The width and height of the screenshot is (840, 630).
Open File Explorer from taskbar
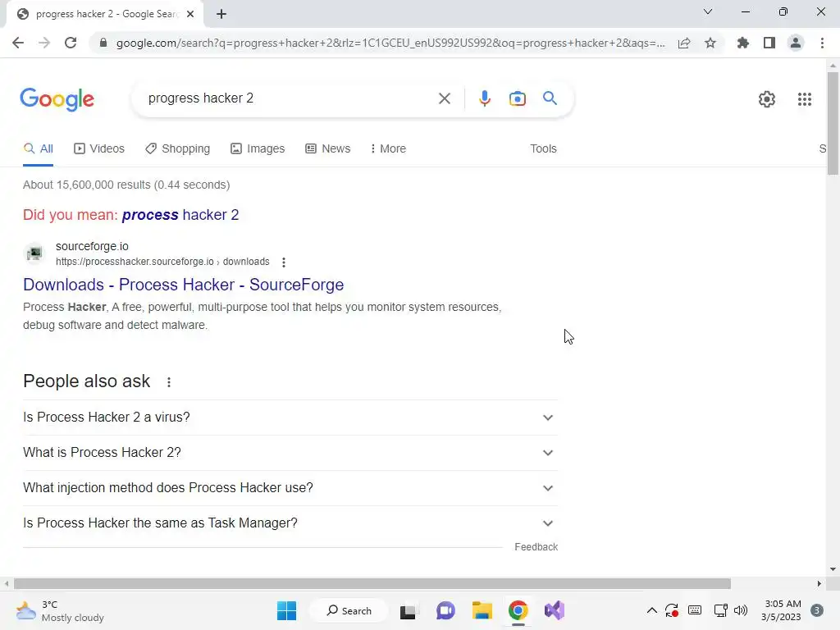482,610
